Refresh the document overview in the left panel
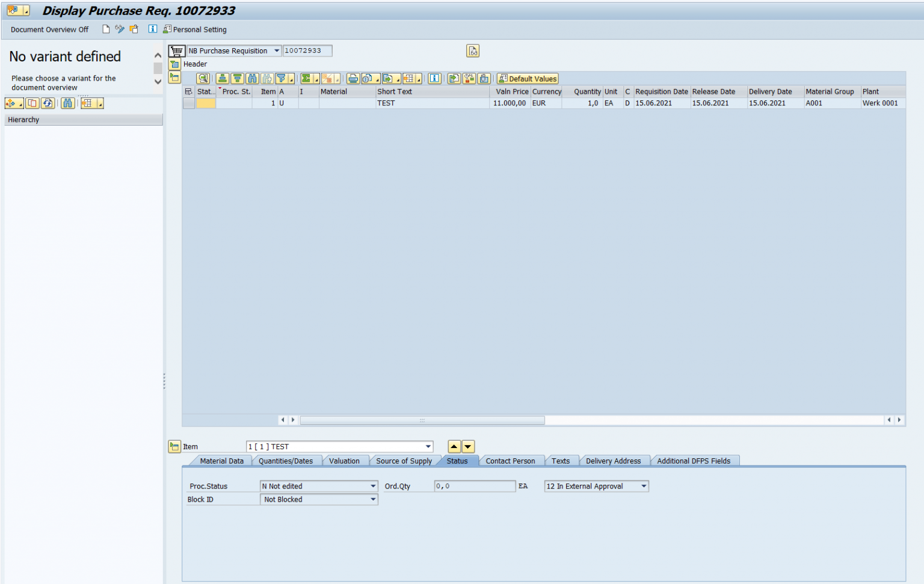924x584 pixels. (x=47, y=103)
